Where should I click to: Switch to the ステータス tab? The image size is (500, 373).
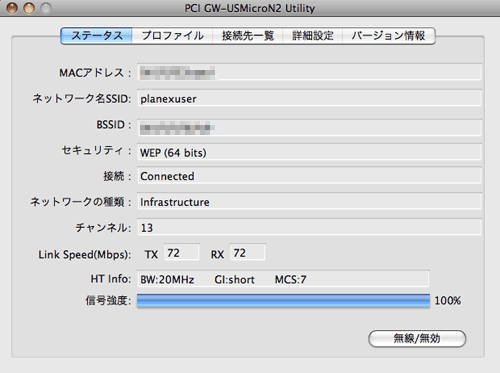click(x=97, y=36)
